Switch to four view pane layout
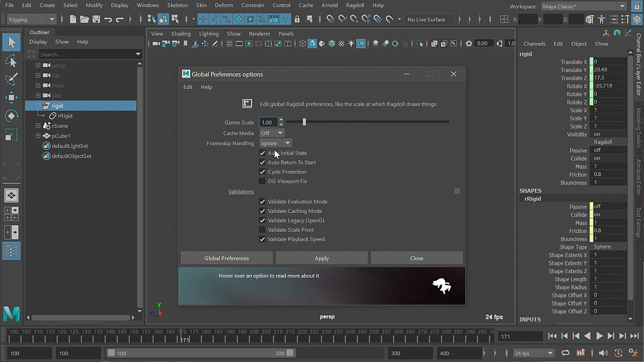Image resolution: width=644 pixels, height=362 pixels. (x=11, y=214)
